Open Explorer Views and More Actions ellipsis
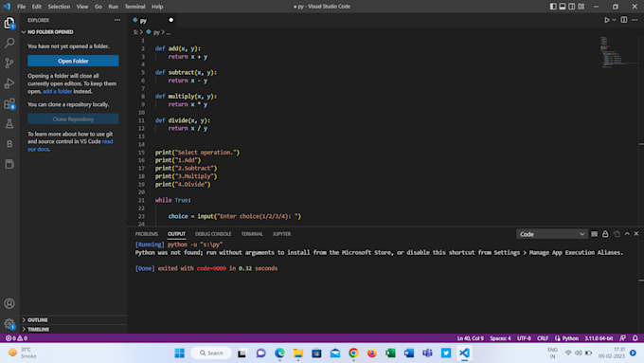Image resolution: width=644 pixels, height=363 pixels. pos(117,20)
